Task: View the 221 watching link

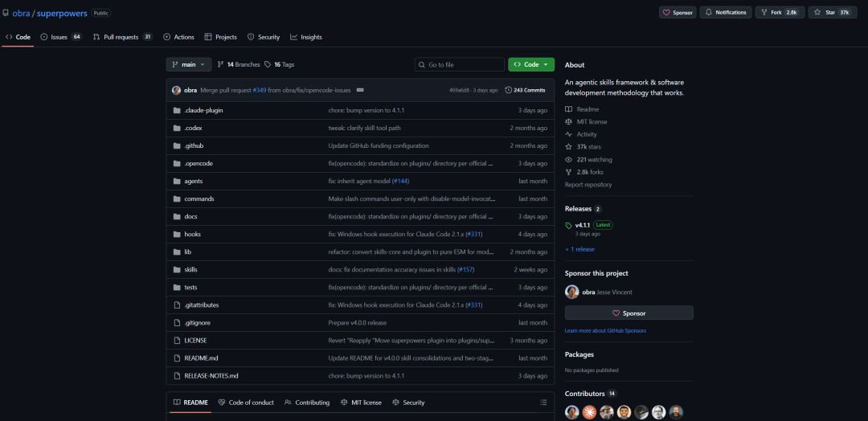Action: pyautogui.click(x=588, y=159)
